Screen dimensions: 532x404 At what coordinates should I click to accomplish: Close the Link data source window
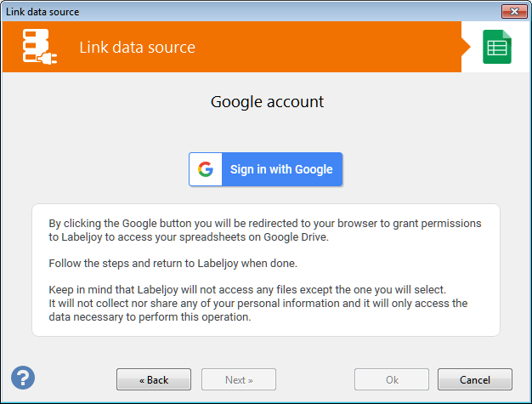pyautogui.click(x=514, y=12)
